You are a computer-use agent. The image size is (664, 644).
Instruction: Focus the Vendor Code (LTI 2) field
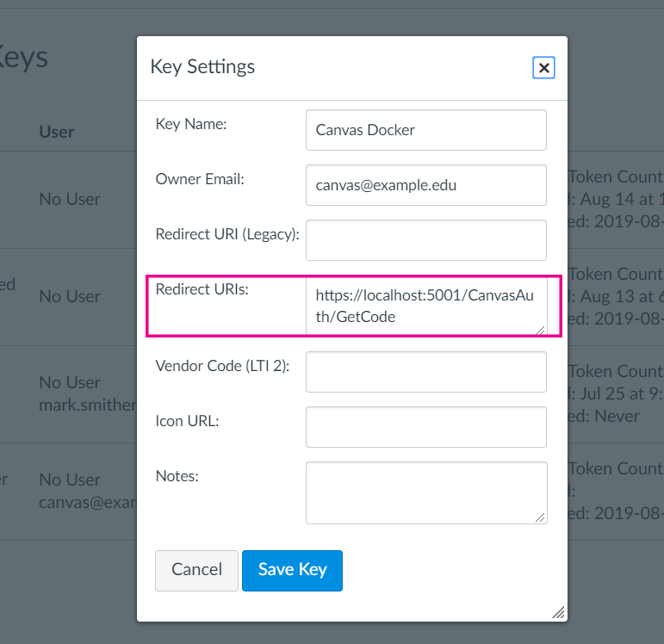[x=425, y=372]
